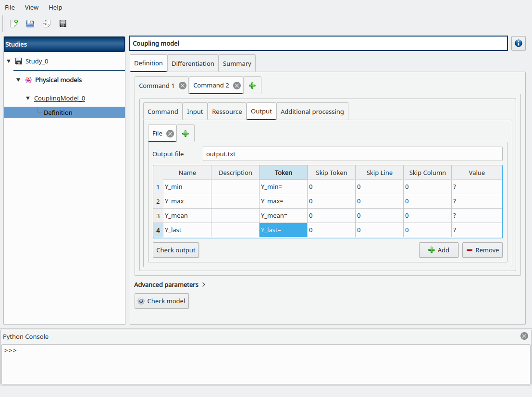Click the Open study toolbar icon
The width and height of the screenshot is (532, 397).
point(30,24)
